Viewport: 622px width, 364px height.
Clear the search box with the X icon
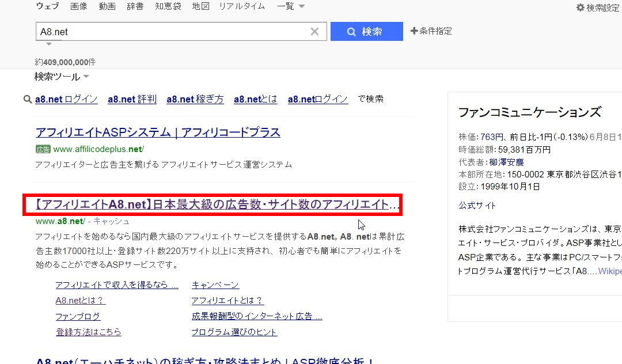(x=314, y=32)
